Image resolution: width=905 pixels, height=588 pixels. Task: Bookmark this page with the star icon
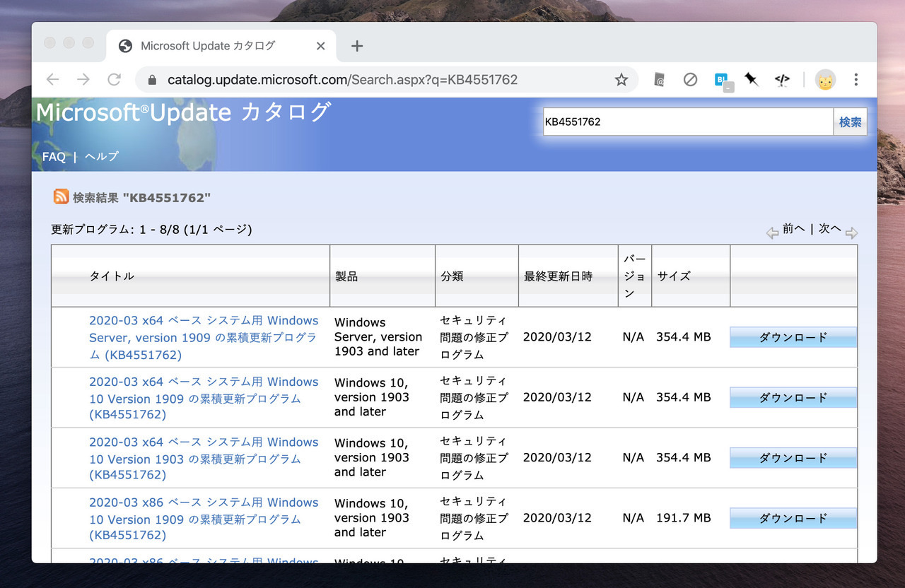coord(621,80)
